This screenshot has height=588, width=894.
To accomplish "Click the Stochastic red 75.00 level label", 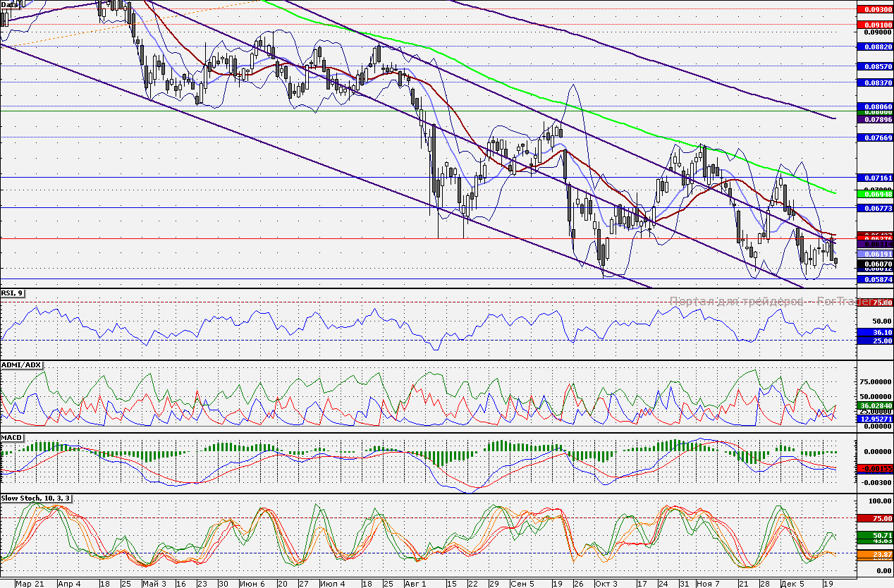I will pos(874,518).
